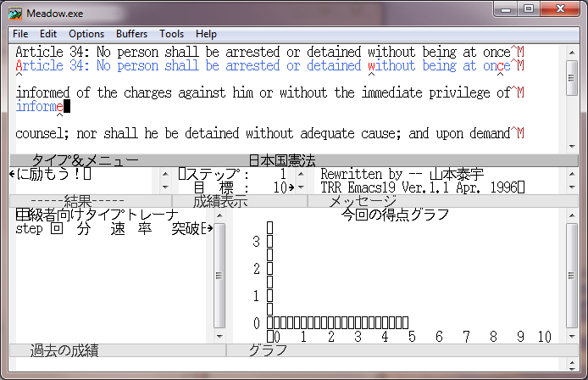The height and width of the screenshot is (380, 588).
Task: Select the 成績表示 mode line
Action: pos(220,201)
